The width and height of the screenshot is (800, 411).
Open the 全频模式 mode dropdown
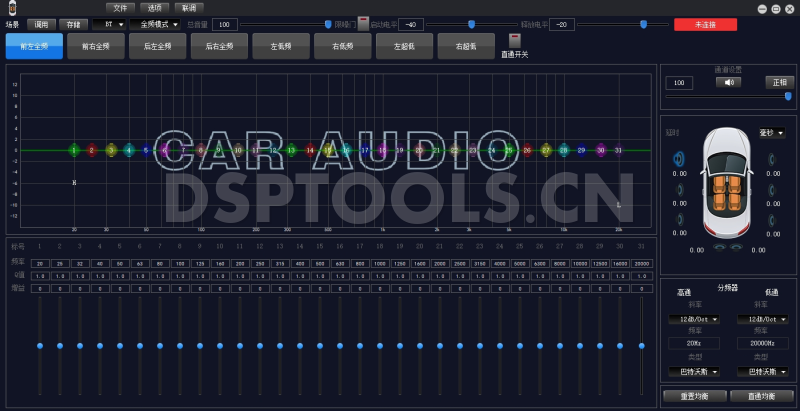(x=155, y=24)
